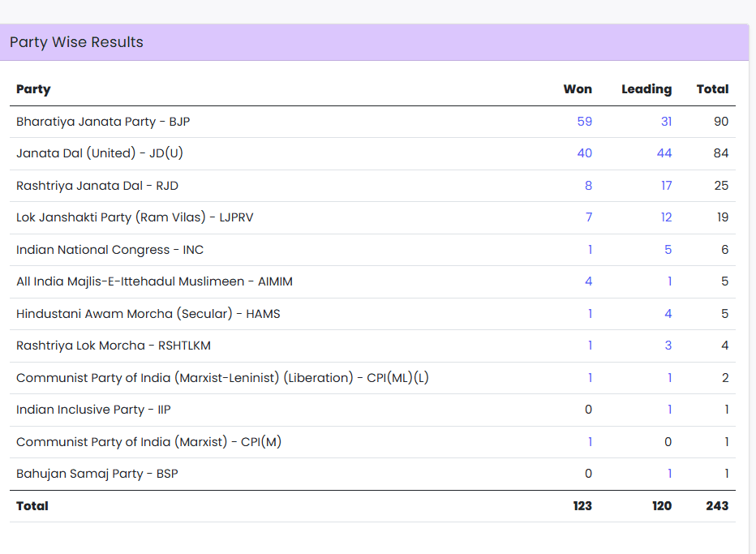Click CPI(M) leading value 0

point(668,442)
